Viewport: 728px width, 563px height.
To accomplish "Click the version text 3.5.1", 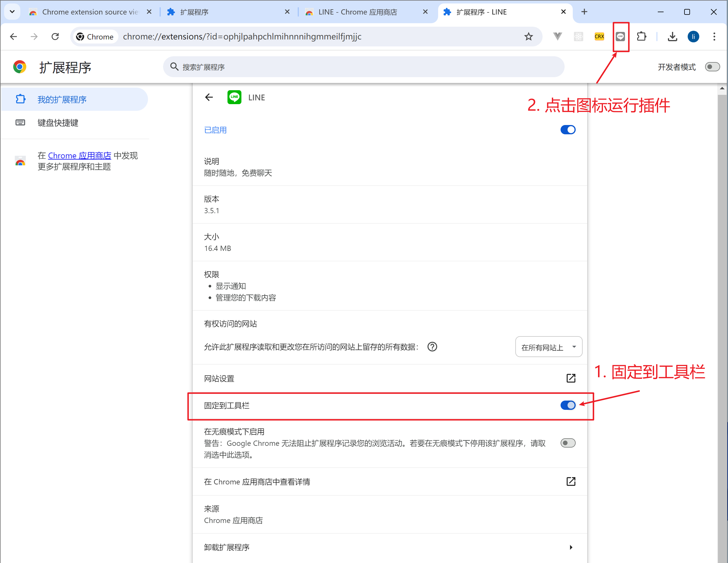I will pyautogui.click(x=212, y=211).
